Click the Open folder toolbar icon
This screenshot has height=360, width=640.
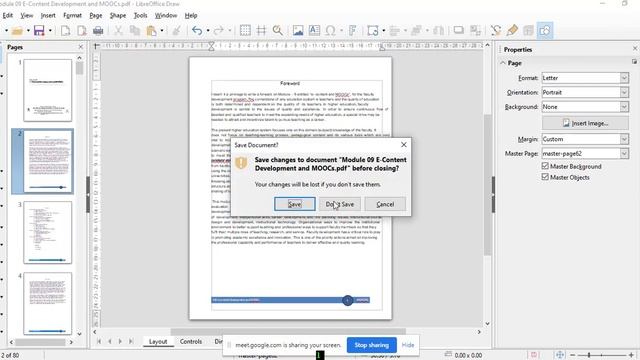coord(17,31)
